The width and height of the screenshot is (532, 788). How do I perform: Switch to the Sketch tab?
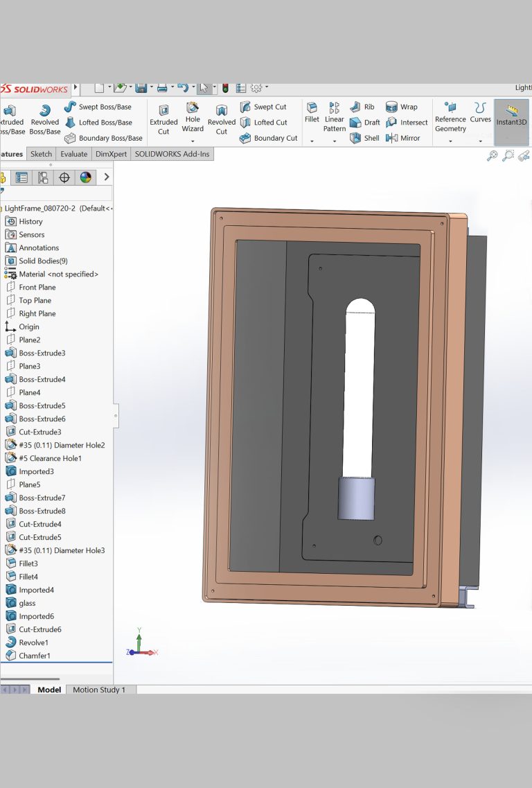click(41, 154)
